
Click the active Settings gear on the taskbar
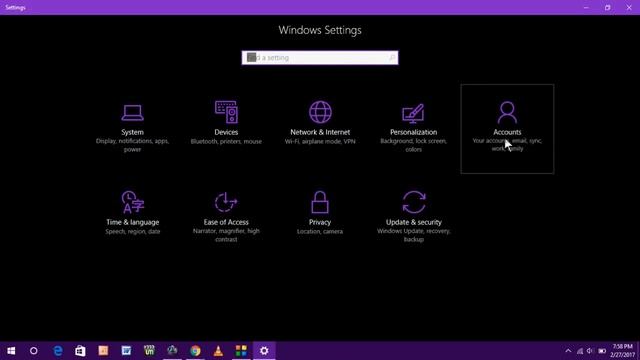coord(264,351)
